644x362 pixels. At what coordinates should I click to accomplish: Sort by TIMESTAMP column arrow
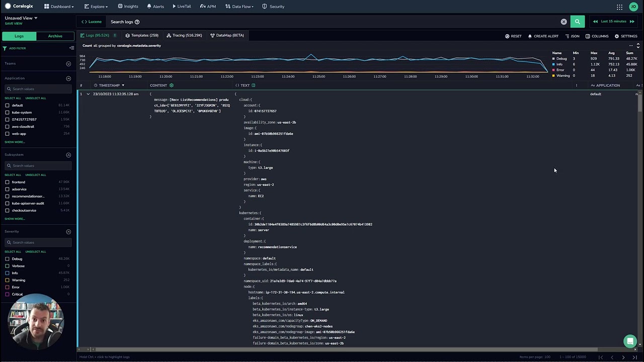tap(123, 85)
